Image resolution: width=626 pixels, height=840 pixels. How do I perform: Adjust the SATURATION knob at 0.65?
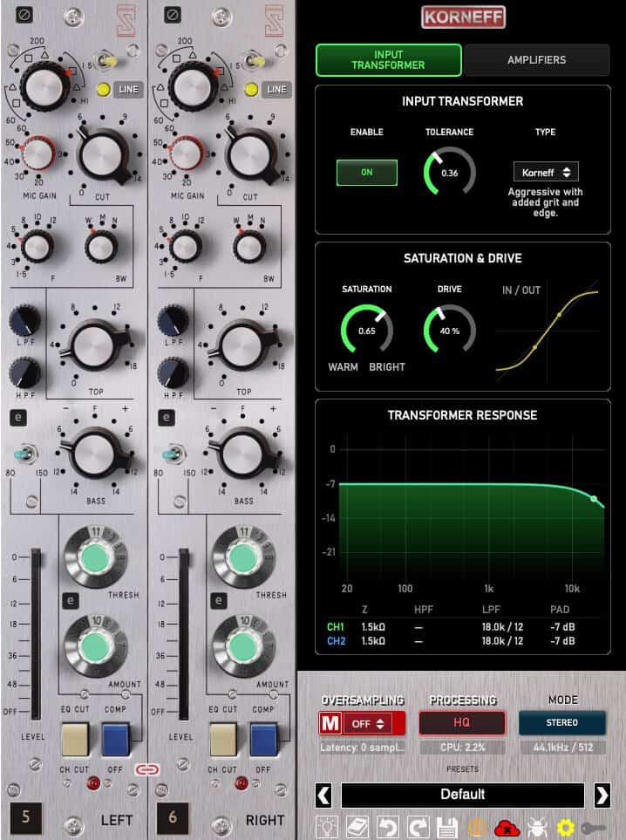[x=367, y=330]
